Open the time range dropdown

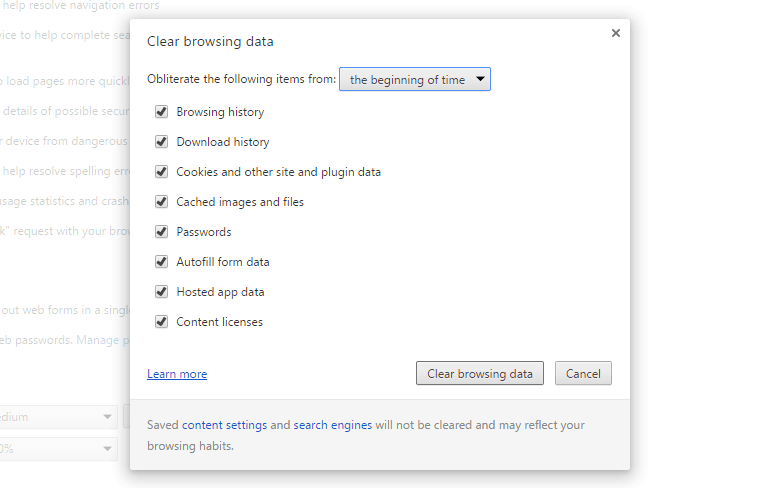click(415, 80)
